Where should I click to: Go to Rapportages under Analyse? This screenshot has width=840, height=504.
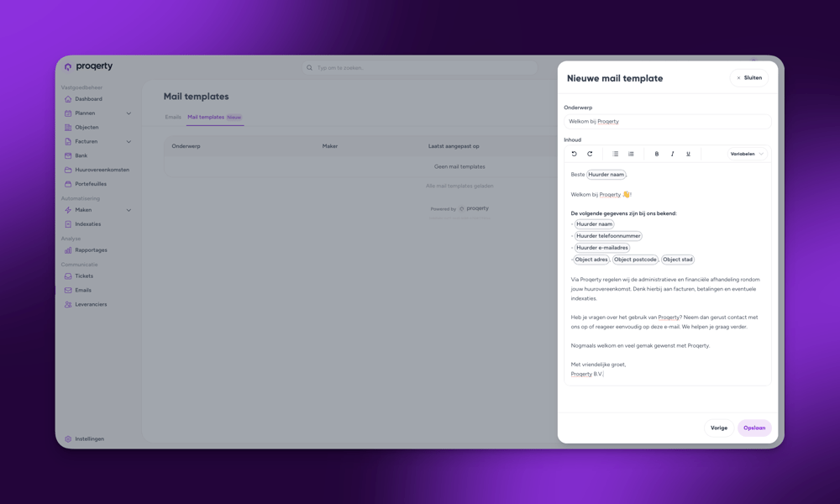point(92,249)
